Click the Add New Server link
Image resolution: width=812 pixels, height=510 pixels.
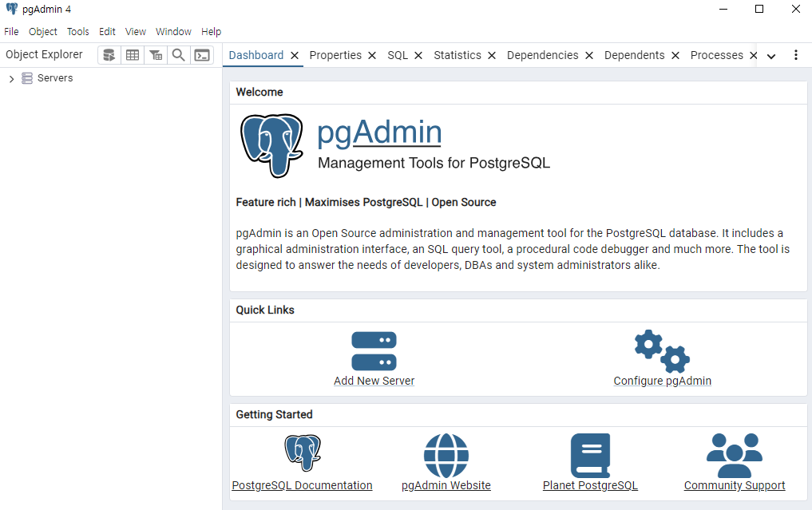(x=374, y=381)
